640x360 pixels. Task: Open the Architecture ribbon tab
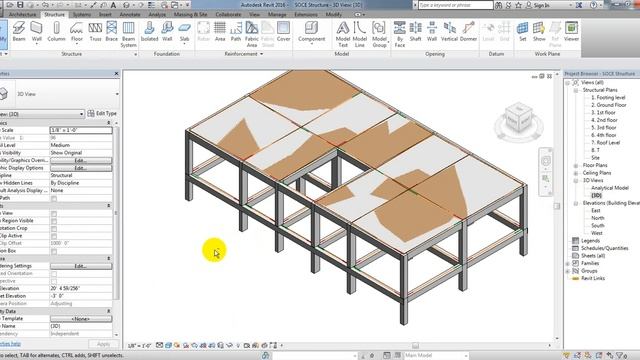point(22,14)
